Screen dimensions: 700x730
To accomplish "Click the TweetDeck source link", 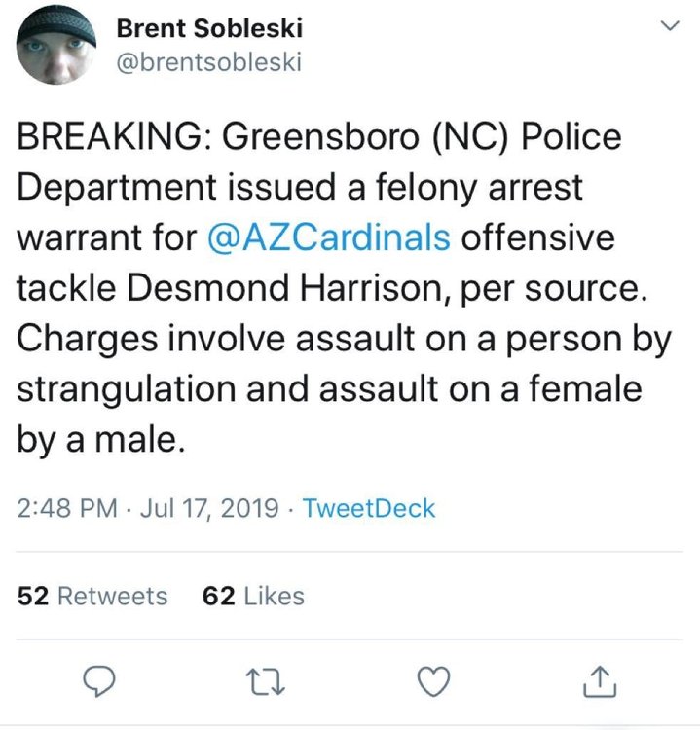I will click(x=369, y=507).
